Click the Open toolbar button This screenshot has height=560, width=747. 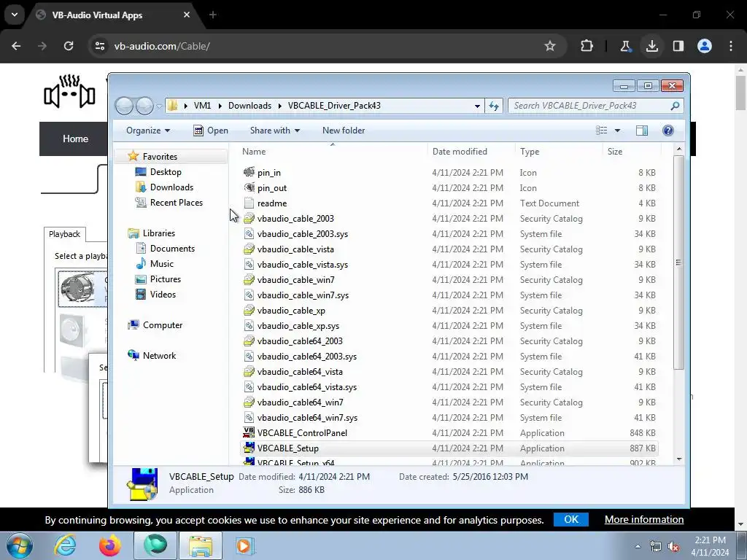tap(211, 131)
